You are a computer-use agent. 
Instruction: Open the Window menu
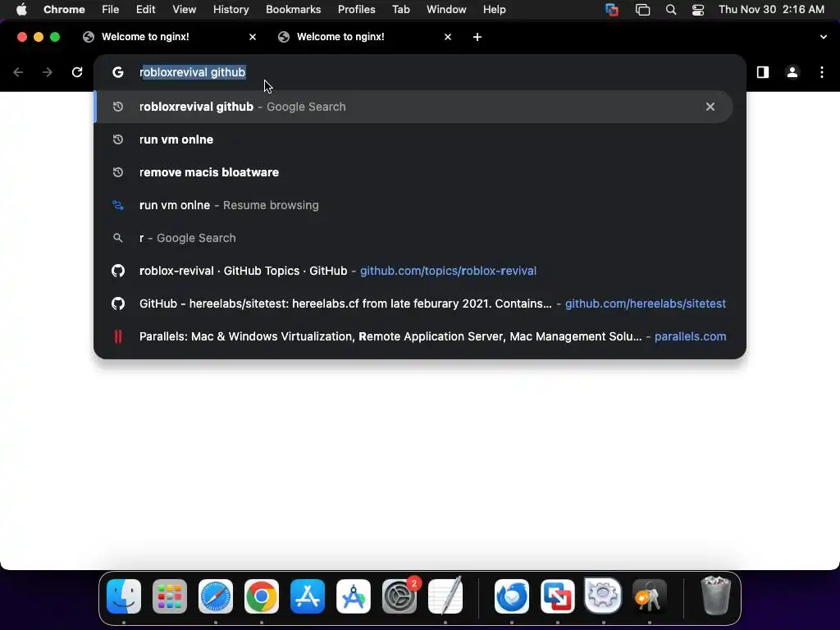446,10
